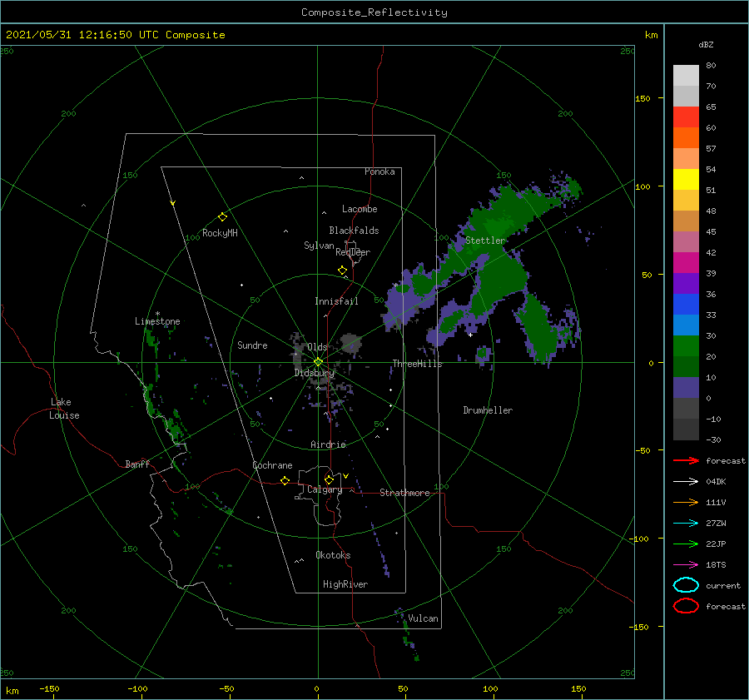The image size is (749, 700).
Task: Click the green 22JP arrow legend icon
Action: 686,544
